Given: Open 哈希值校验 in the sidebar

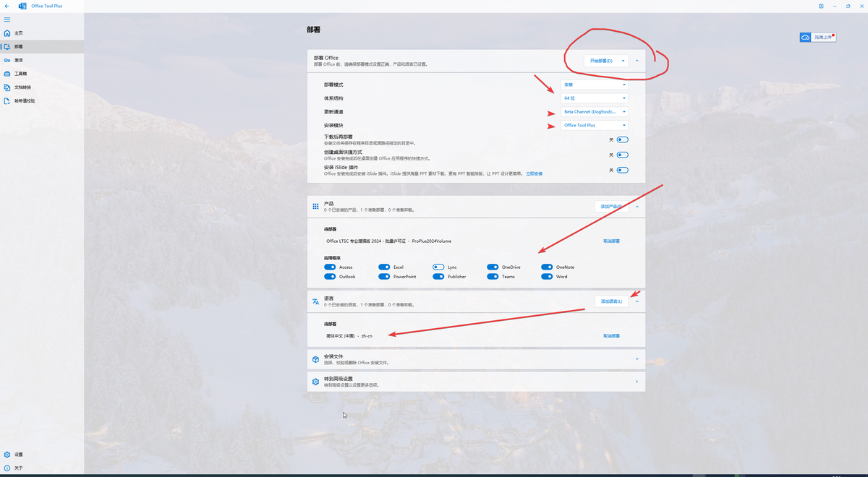Looking at the screenshot, I should (42, 101).
